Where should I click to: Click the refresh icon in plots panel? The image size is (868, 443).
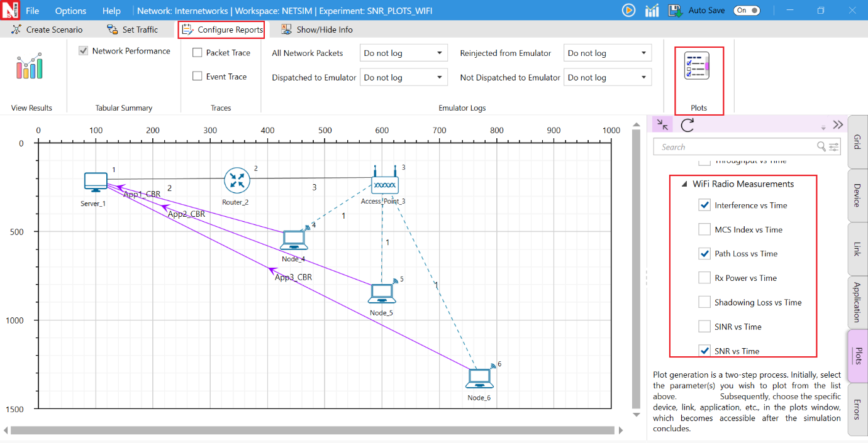[x=687, y=124]
